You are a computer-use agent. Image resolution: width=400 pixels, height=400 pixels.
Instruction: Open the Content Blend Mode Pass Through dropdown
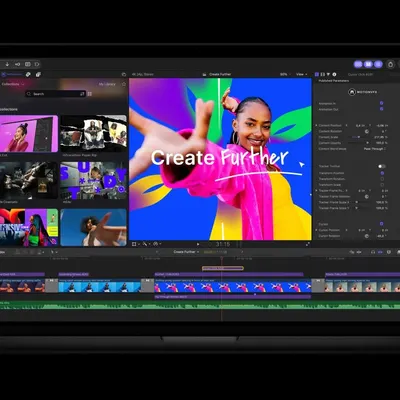tap(375, 149)
